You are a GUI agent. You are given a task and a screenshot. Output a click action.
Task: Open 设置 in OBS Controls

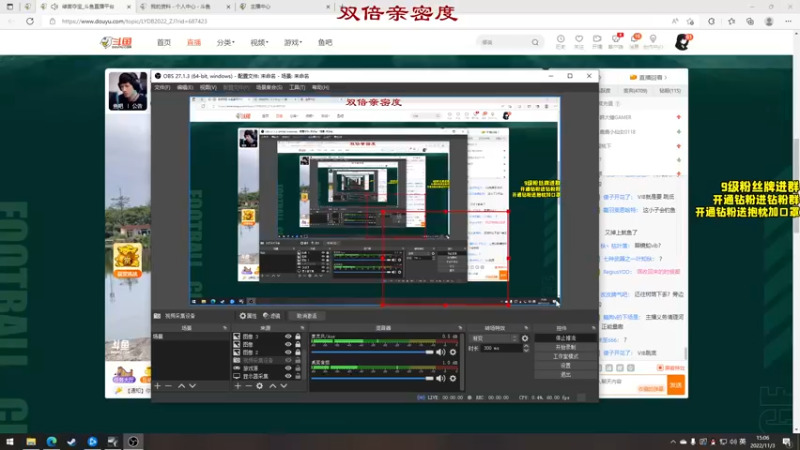(x=565, y=366)
